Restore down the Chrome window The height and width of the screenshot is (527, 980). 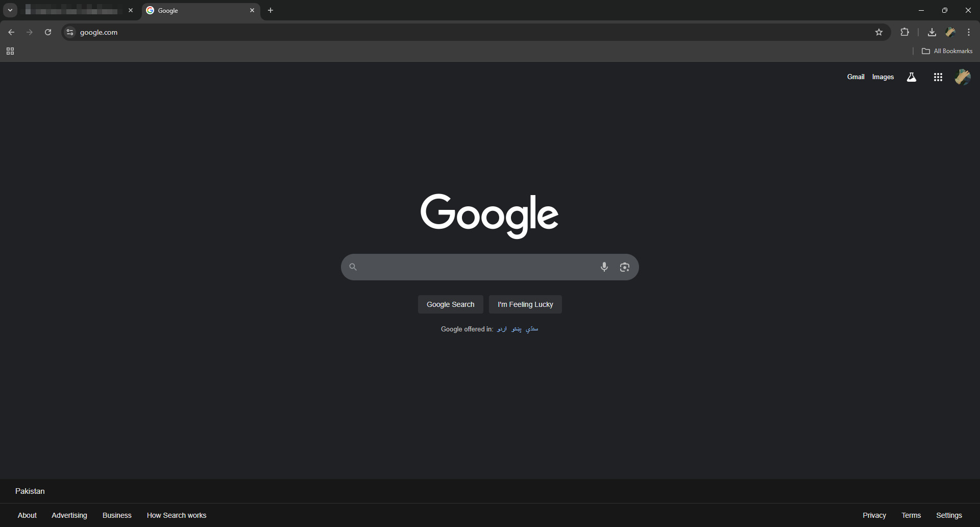pyautogui.click(x=945, y=10)
